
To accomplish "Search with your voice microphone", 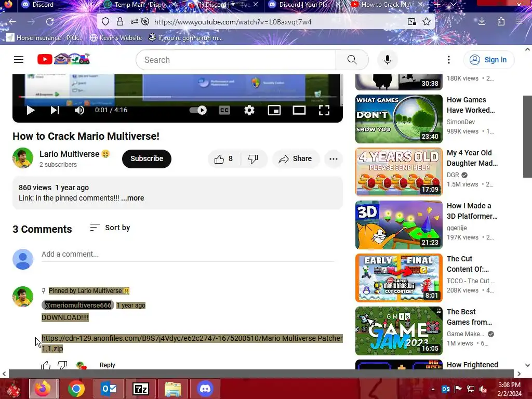I will tap(388, 60).
